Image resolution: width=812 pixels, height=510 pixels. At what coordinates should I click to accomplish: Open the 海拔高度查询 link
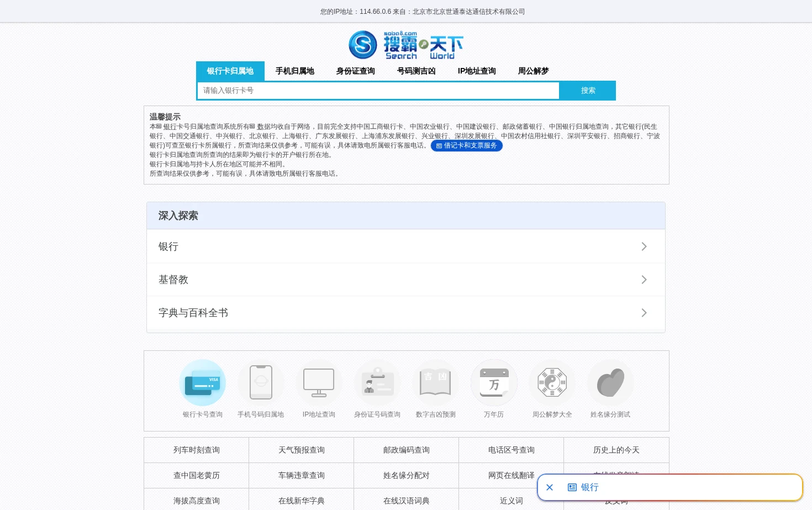point(197,501)
